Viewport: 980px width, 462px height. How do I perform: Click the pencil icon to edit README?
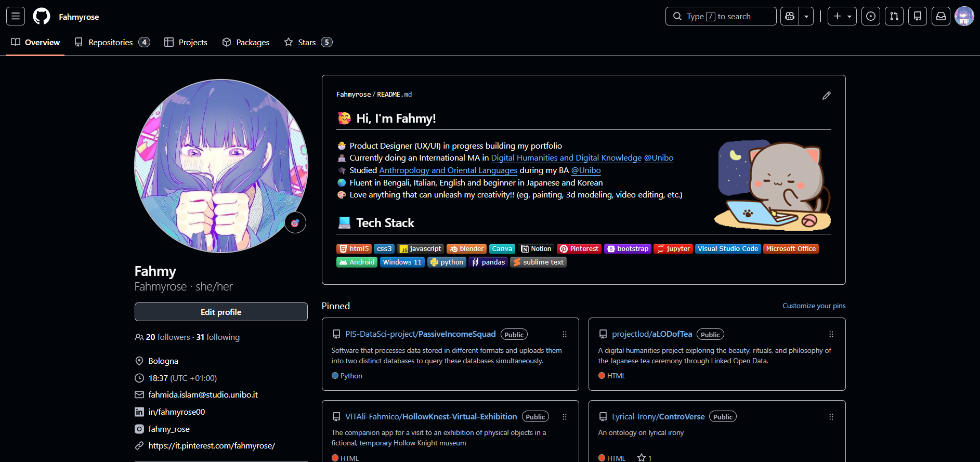[x=827, y=96]
